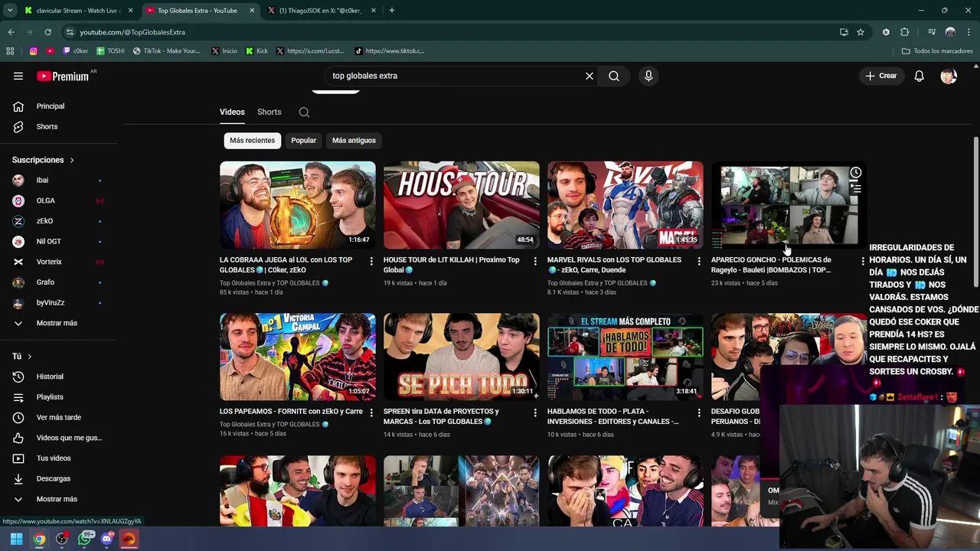Sort videos by Más recientes

pyautogui.click(x=252, y=140)
